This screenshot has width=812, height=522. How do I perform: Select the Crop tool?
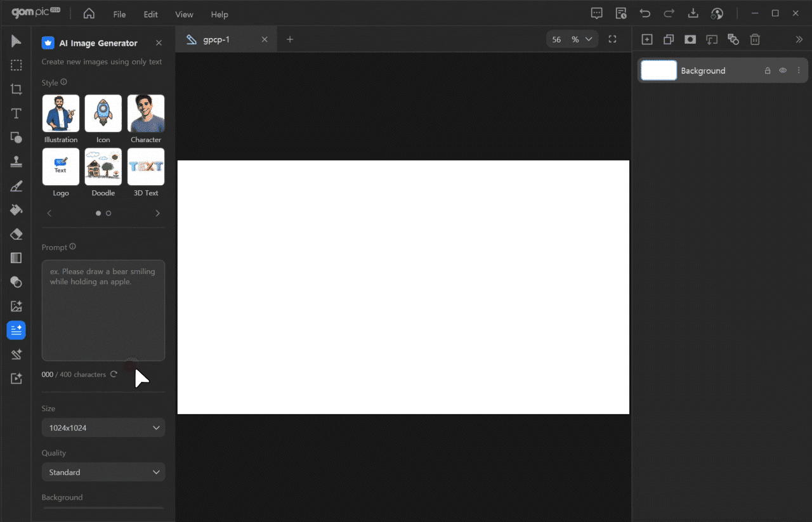(16, 89)
